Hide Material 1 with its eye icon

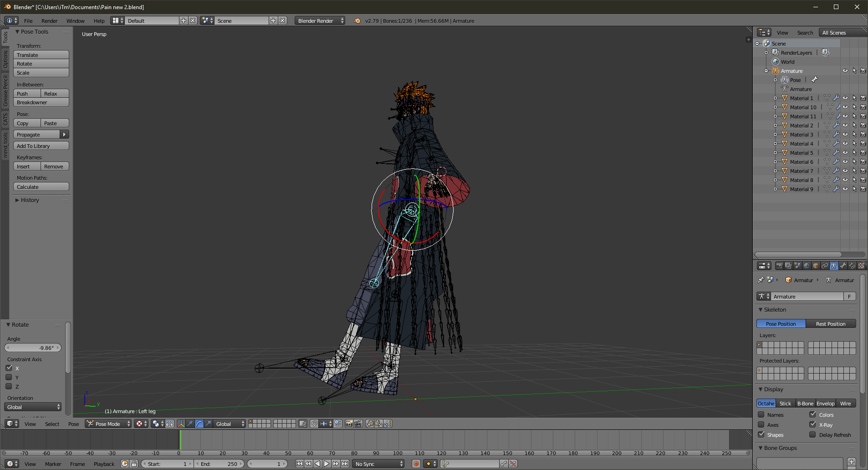coord(845,98)
